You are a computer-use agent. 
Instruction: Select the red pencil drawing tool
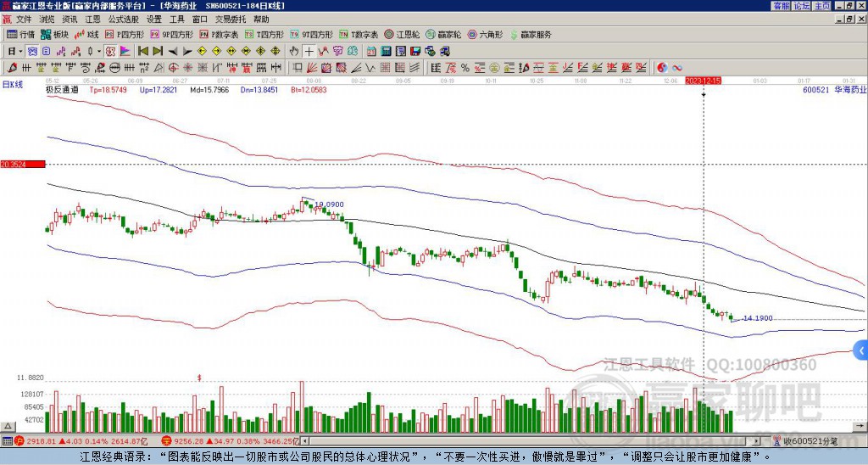pyautogui.click(x=12, y=68)
